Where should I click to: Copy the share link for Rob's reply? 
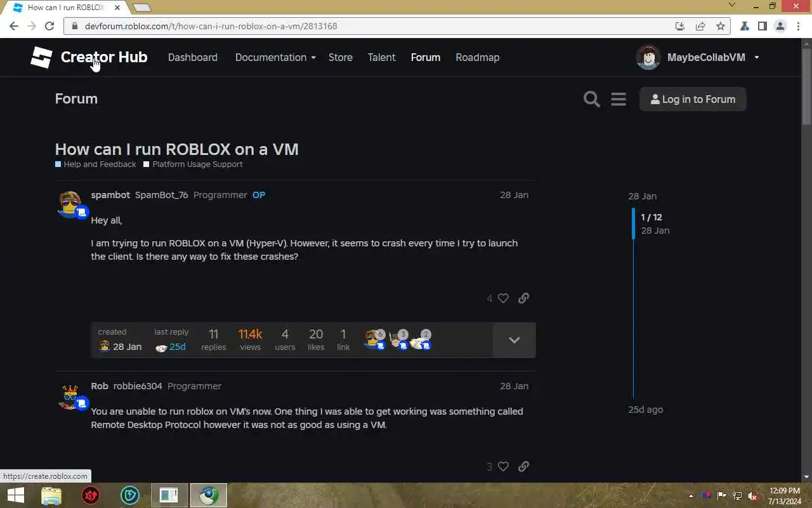click(523, 467)
